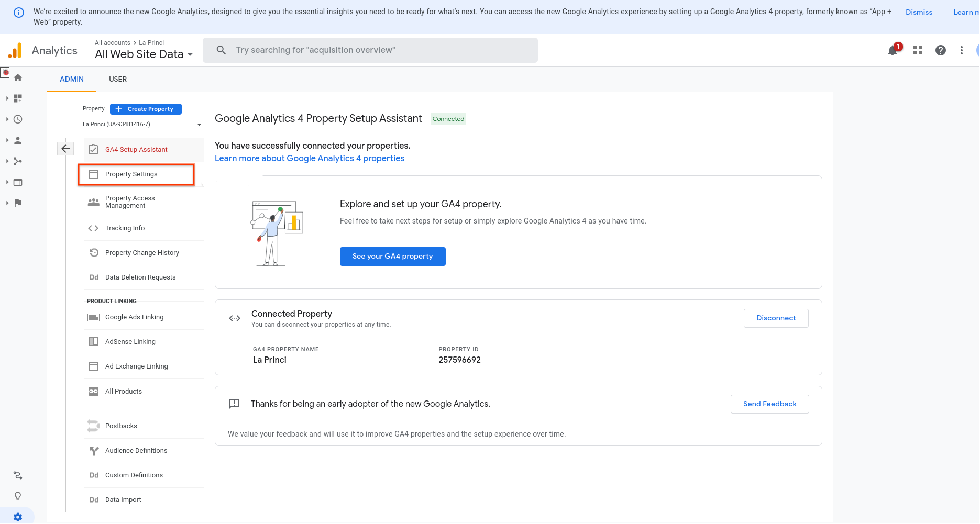Click the Property Change History clock icon
Screen dimensions: 980x524
94,252
